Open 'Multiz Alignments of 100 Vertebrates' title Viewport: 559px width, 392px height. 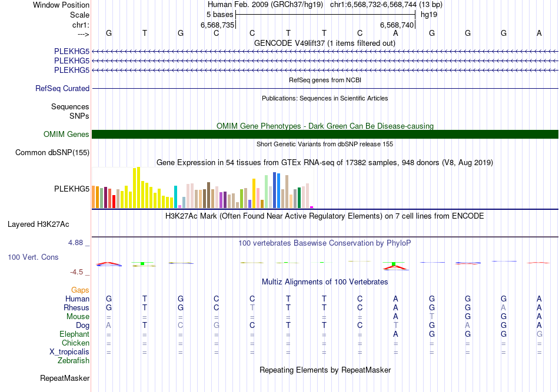[325, 282]
